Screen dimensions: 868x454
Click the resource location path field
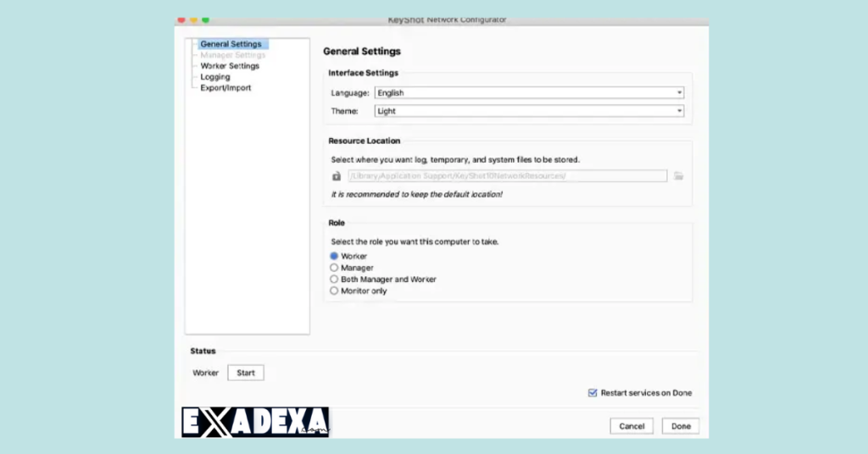[x=508, y=176]
